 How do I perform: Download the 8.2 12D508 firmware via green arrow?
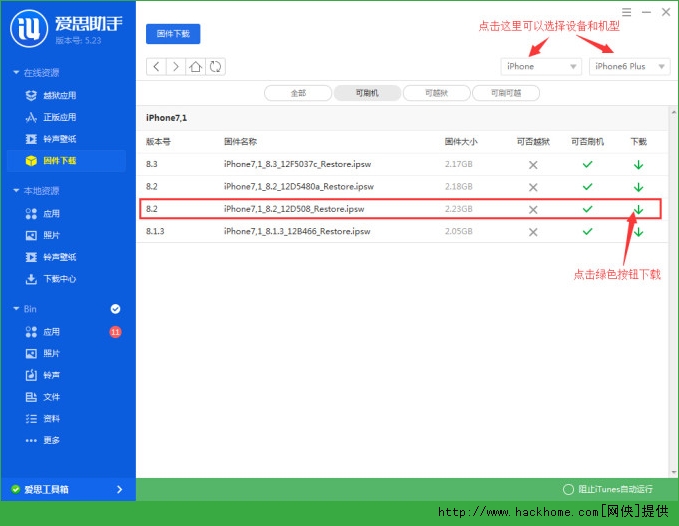(x=638, y=209)
